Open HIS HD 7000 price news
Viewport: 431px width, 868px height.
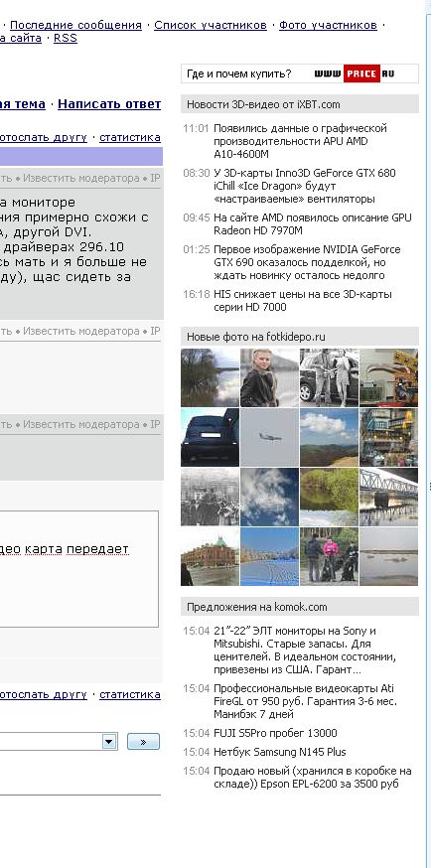tap(303, 301)
